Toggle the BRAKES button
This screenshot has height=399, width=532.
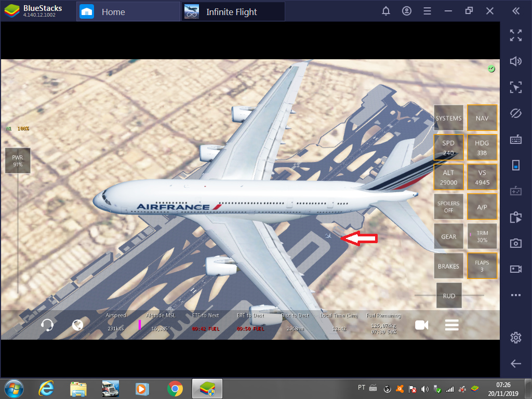(x=448, y=266)
